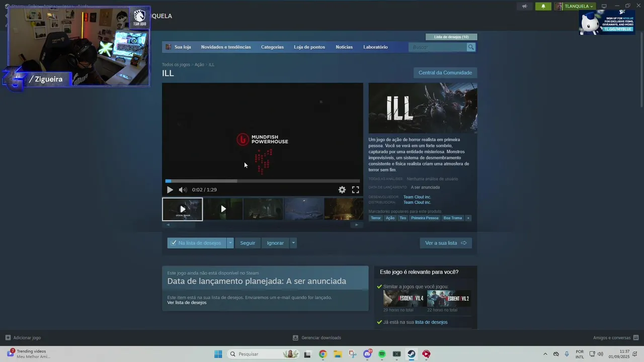Open the video settings gear icon
Image resolution: width=644 pixels, height=362 pixels.
pos(342,190)
